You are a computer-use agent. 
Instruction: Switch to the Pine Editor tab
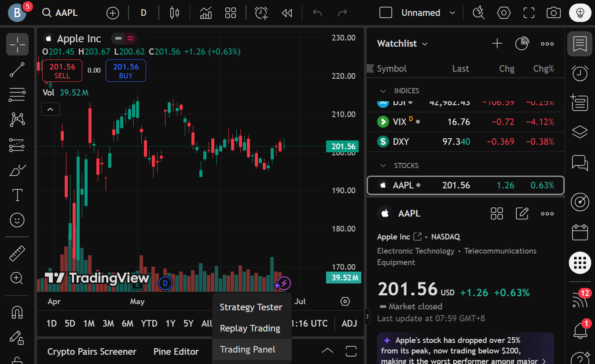tap(176, 352)
